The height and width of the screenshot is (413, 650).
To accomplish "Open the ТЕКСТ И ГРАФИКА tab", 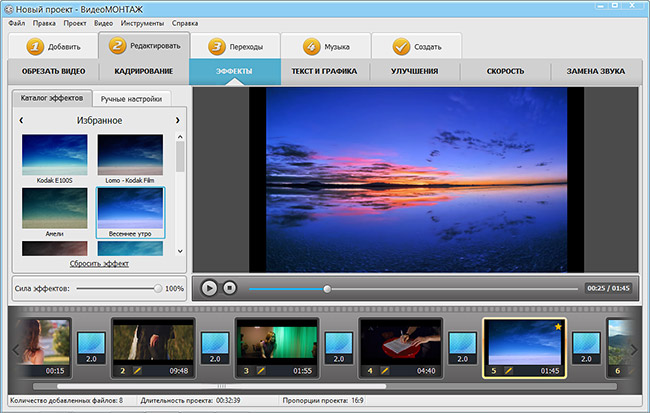I will click(325, 71).
